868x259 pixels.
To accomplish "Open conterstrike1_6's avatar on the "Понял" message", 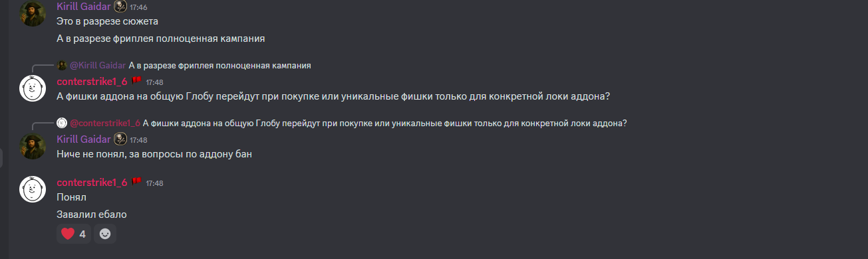I will 32,189.
